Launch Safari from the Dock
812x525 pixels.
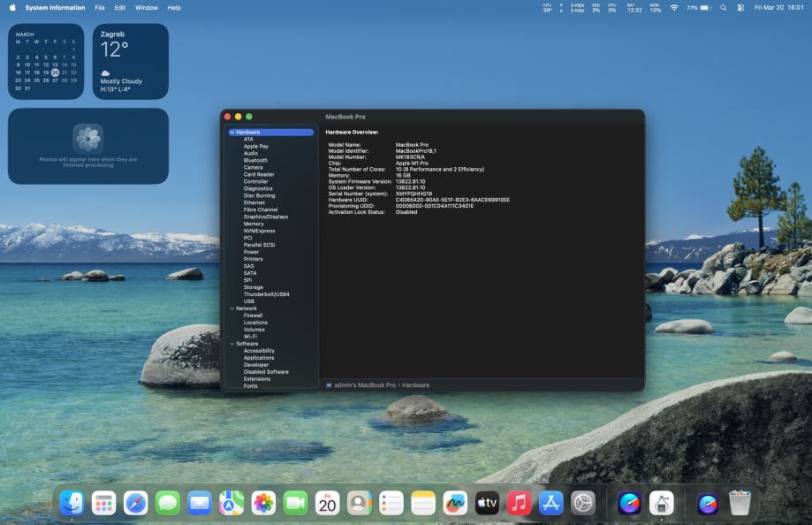(136, 503)
